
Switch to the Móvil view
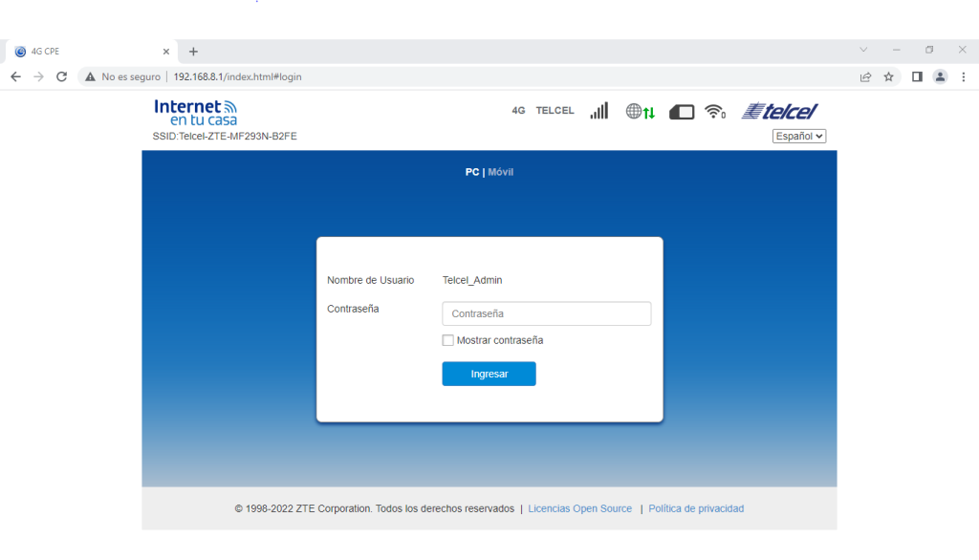coord(501,172)
